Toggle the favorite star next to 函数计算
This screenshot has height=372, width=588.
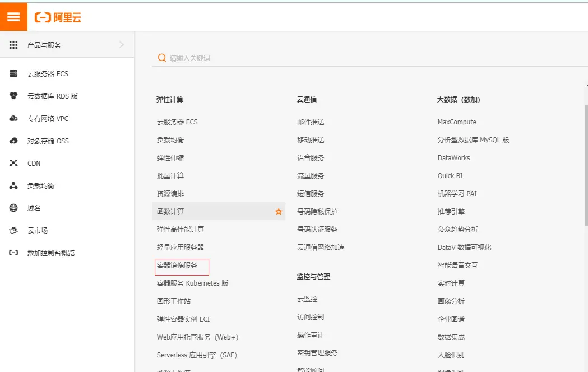tap(279, 211)
